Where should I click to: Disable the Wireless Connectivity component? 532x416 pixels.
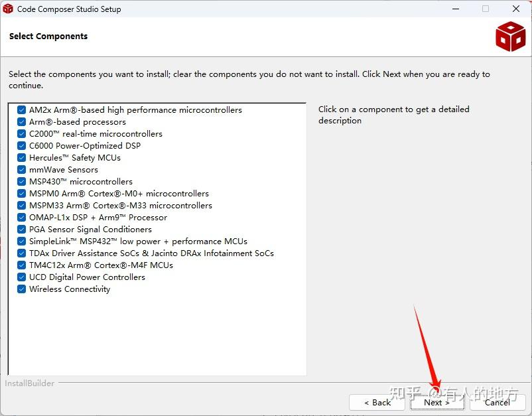pyautogui.click(x=21, y=289)
